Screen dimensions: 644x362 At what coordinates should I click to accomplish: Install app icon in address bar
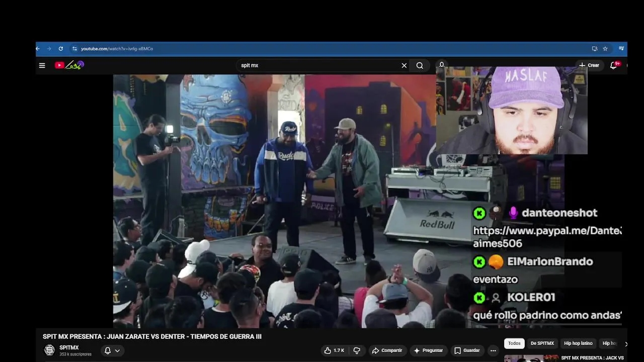tap(595, 49)
